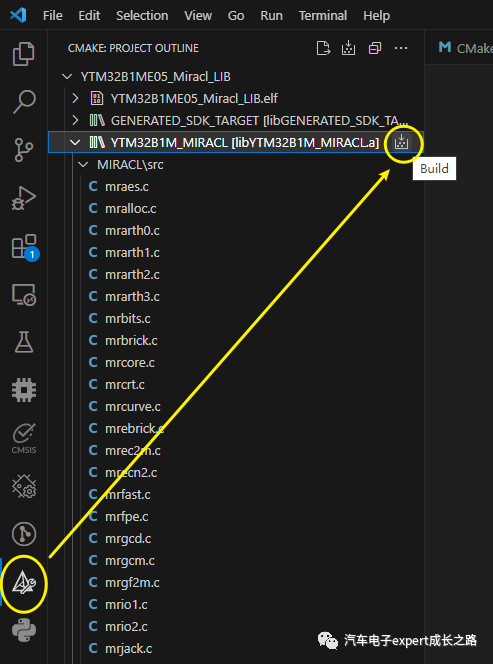The width and height of the screenshot is (493, 664).
Task: Open mrcrt.c source file
Action: coord(125,385)
